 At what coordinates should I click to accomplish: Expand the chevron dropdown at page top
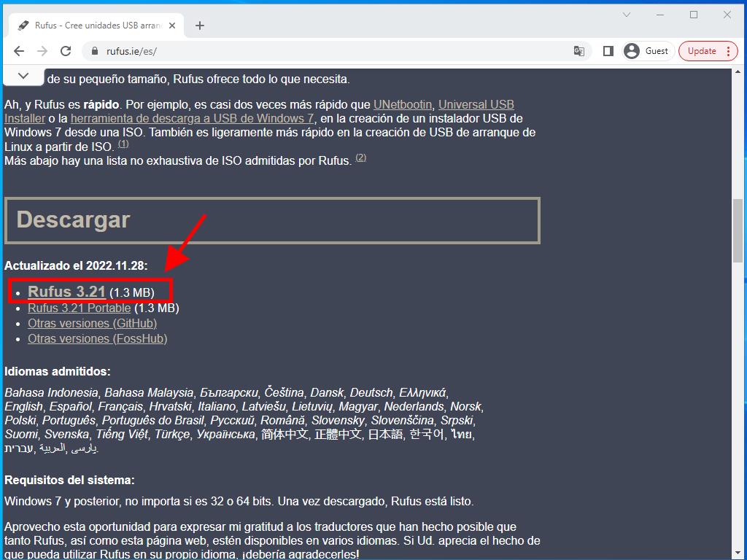23,76
